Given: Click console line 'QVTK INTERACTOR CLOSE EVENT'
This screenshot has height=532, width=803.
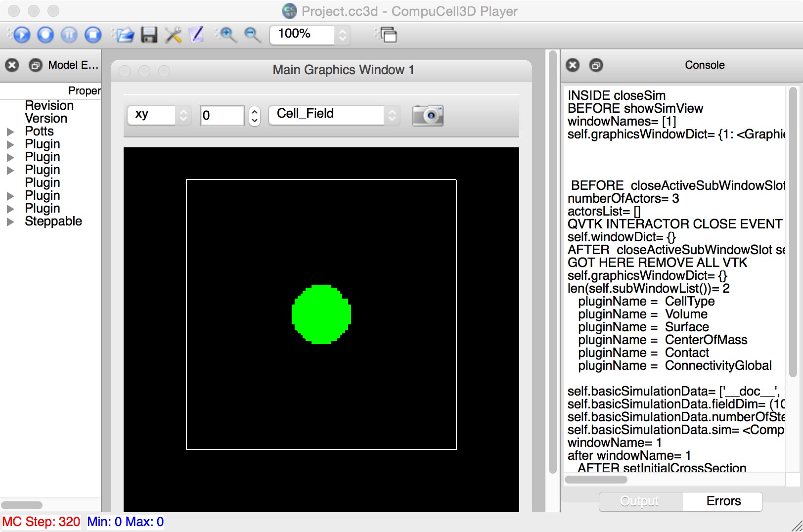Looking at the screenshot, I should click(675, 224).
